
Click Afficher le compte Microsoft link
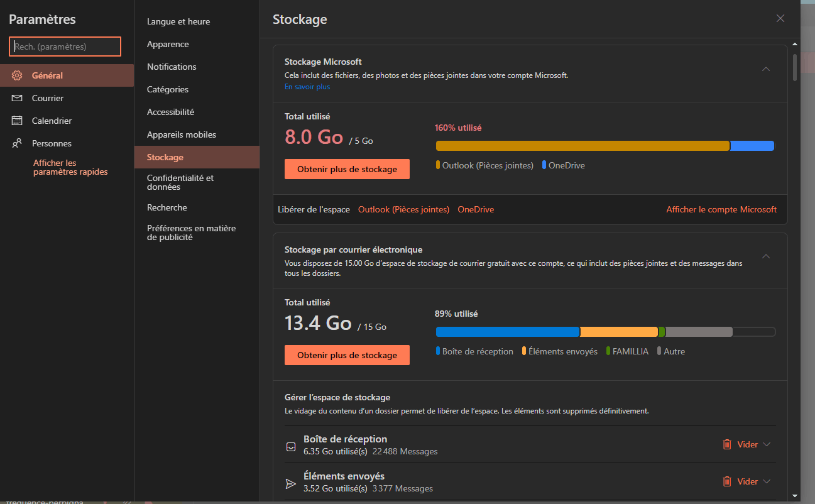[x=721, y=209]
